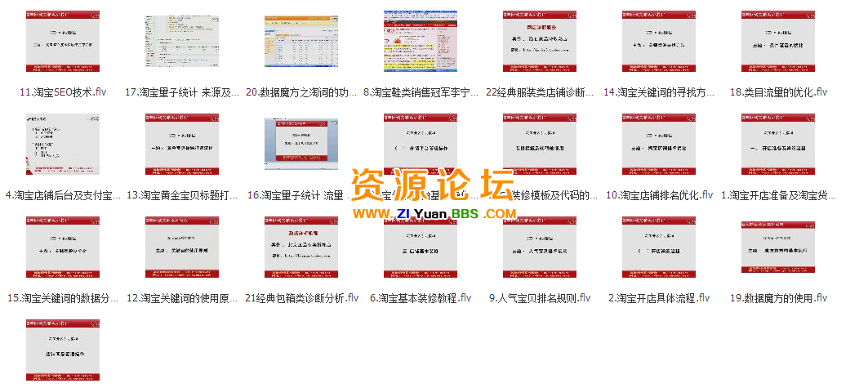Select thumbnail of 16.淘宝量子统计 流量 video
The image size is (868, 388).
[x=301, y=144]
